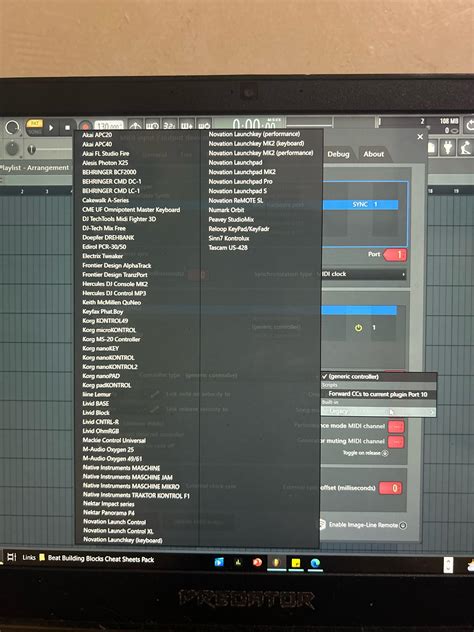
Task: Select Korg padKONTROL
Action: 107,385
